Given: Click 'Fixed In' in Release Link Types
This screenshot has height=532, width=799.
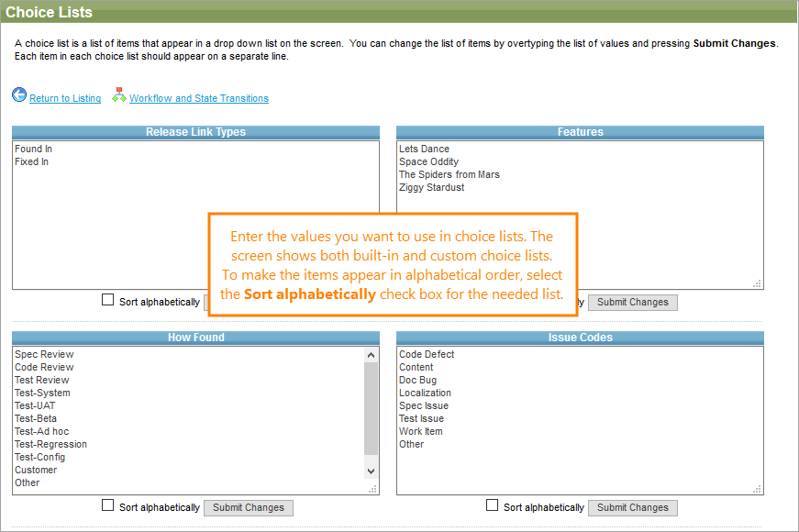Looking at the screenshot, I should coord(31,161).
